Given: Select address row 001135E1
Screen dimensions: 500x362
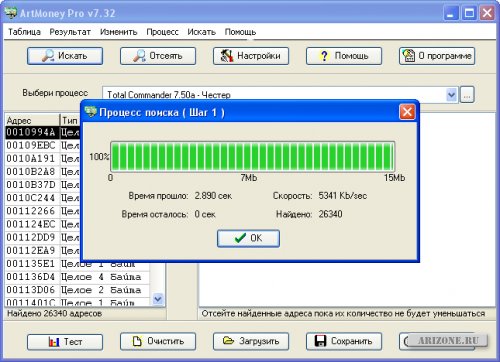Looking at the screenshot, I should [x=77, y=264].
